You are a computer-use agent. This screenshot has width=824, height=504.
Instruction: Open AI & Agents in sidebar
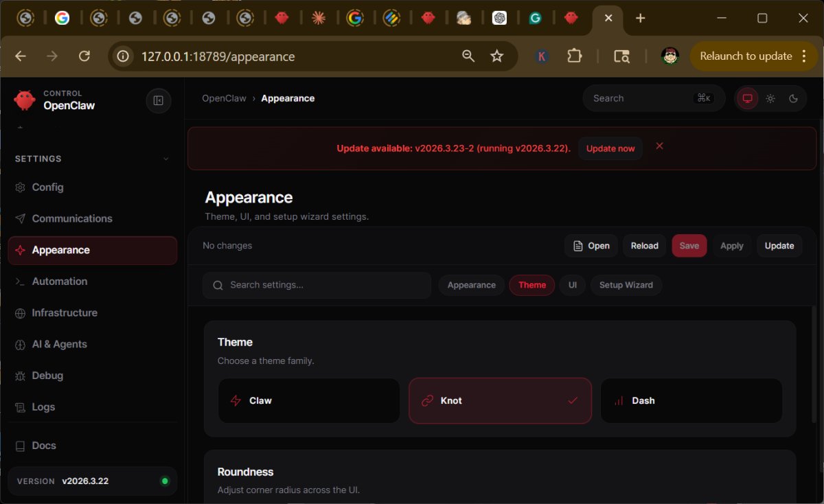click(x=92, y=344)
